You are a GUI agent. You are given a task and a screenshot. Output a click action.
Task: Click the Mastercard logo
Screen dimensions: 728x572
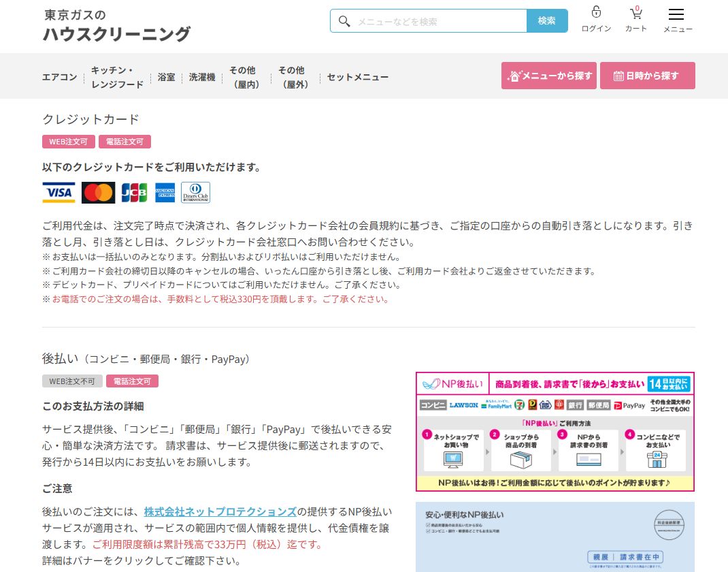coord(98,193)
